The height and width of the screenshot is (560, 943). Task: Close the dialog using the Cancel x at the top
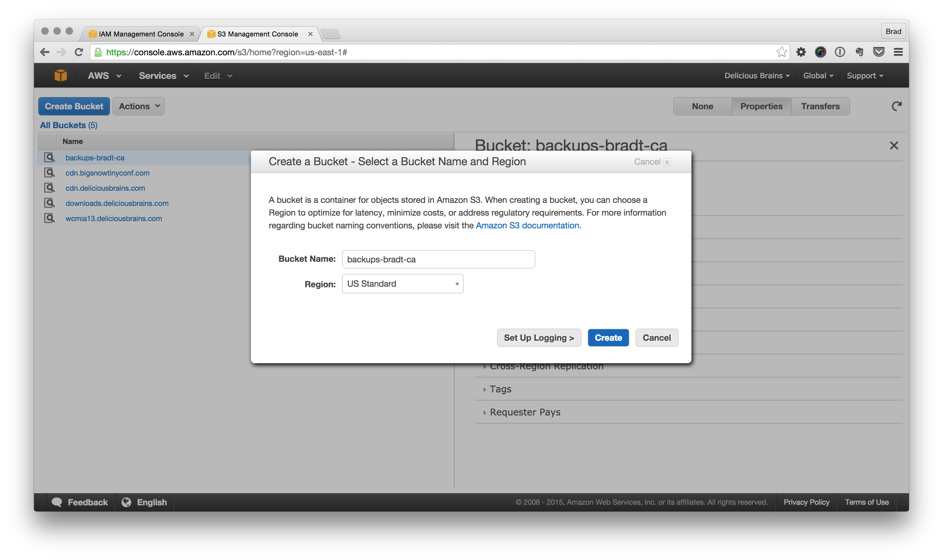tap(652, 162)
